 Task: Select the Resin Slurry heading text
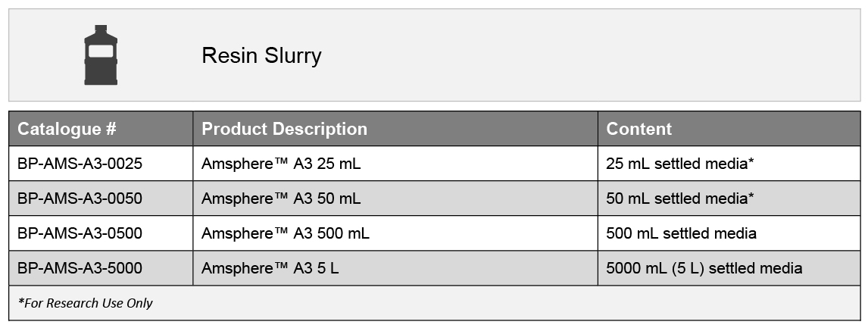261,55
